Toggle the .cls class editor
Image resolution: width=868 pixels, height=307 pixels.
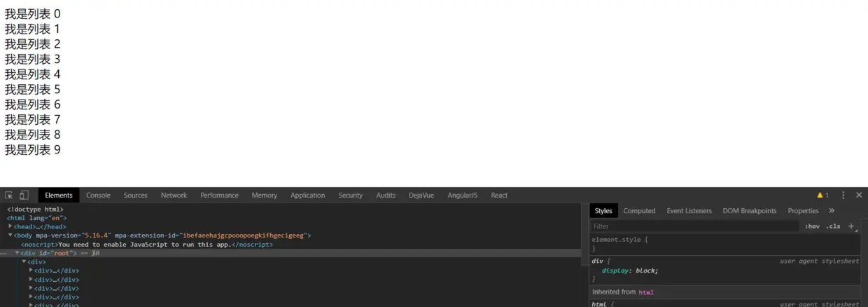833,226
